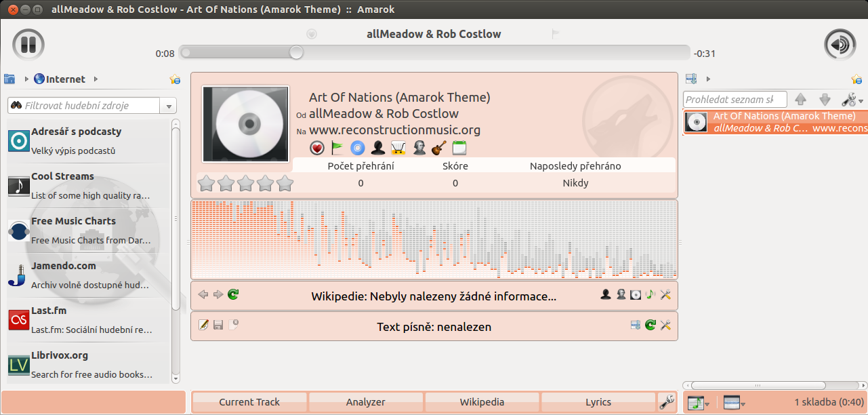Open Free Music Charts service
This screenshot has width=868, height=415.
click(88, 230)
